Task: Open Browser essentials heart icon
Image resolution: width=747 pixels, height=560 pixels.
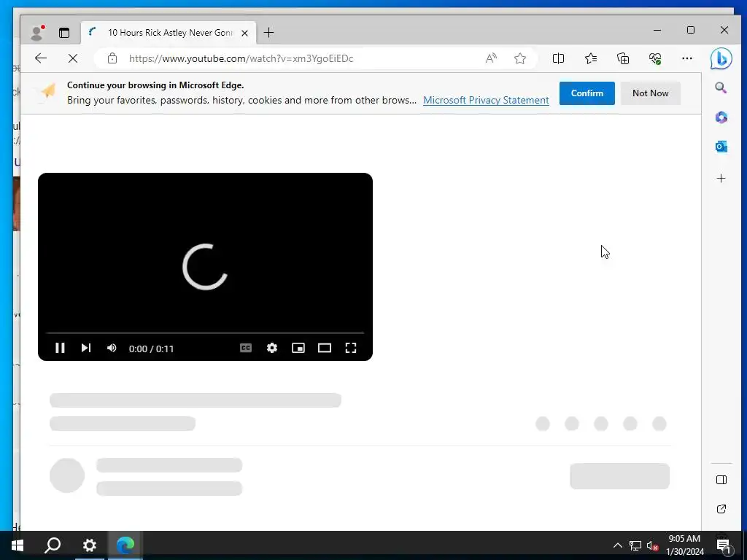Action: pyautogui.click(x=655, y=58)
